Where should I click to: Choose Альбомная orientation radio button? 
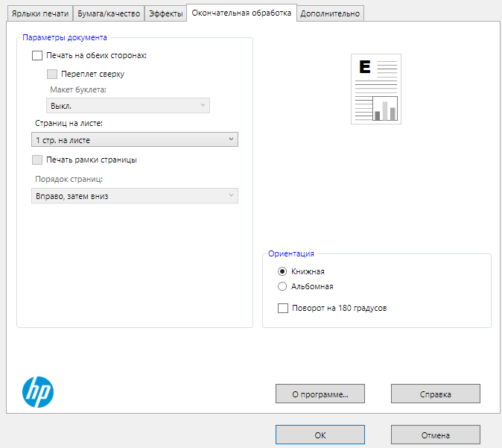click(282, 286)
